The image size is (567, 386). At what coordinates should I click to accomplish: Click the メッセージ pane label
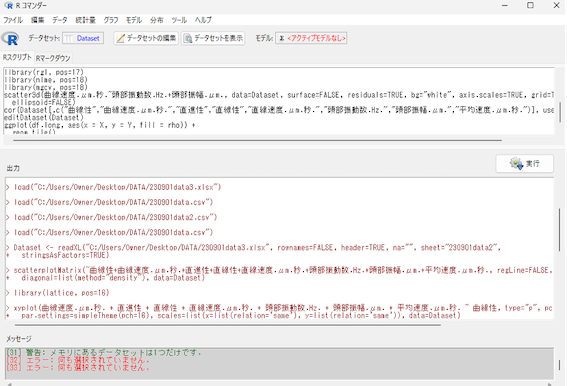[18, 339]
